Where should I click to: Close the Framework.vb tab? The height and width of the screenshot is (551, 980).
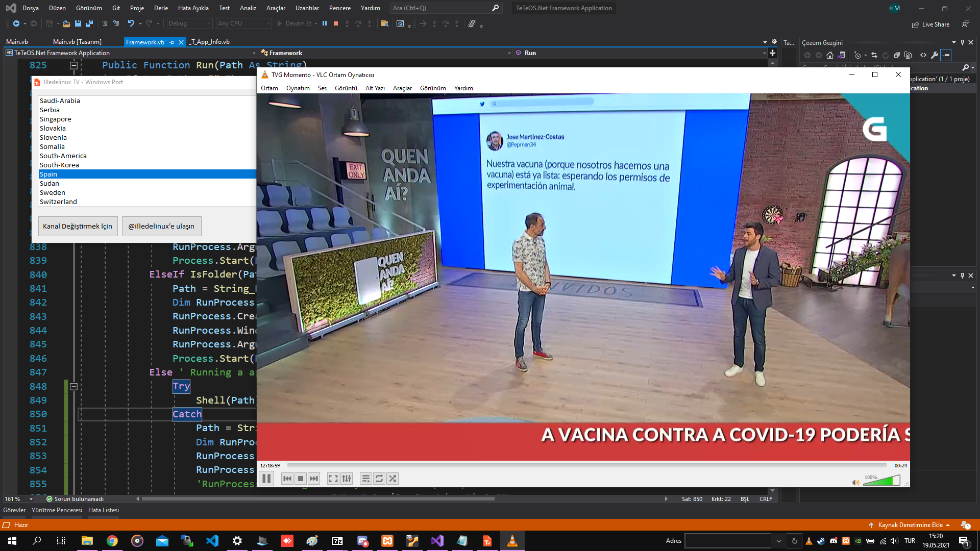[x=181, y=42]
